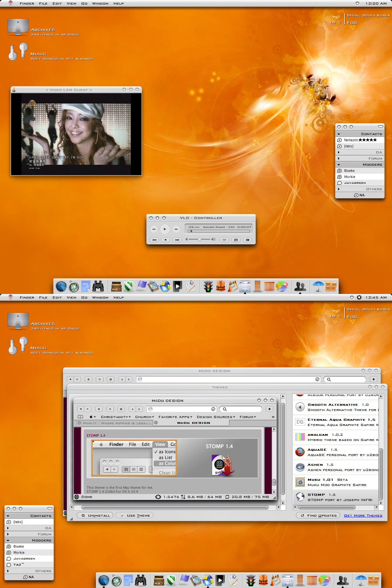Expand DA group in upper desktop contacts window

click(x=338, y=152)
